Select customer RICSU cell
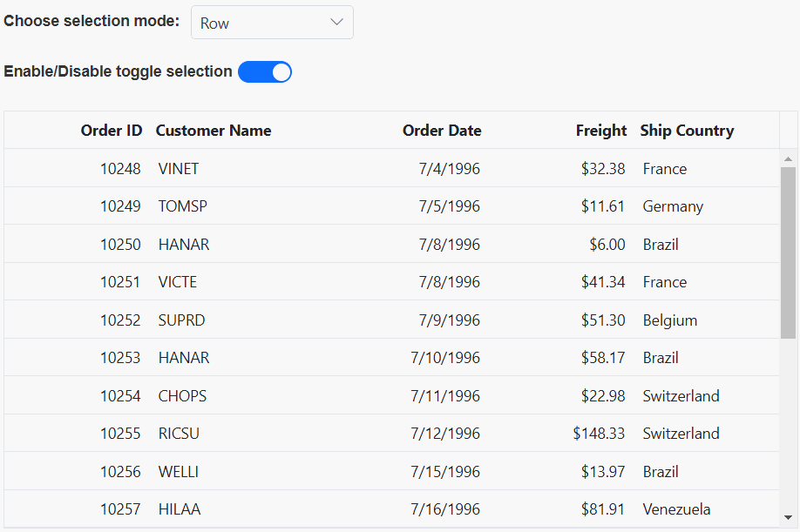The image size is (800, 532). click(x=179, y=434)
